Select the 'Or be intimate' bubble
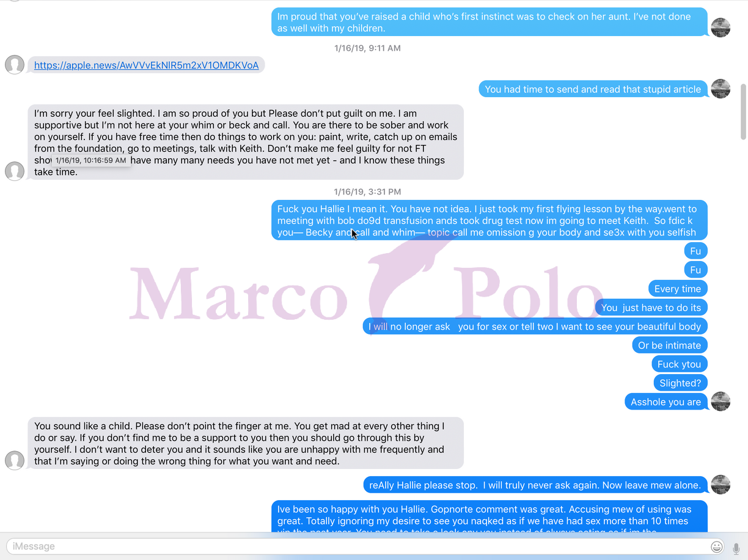 [x=670, y=345]
